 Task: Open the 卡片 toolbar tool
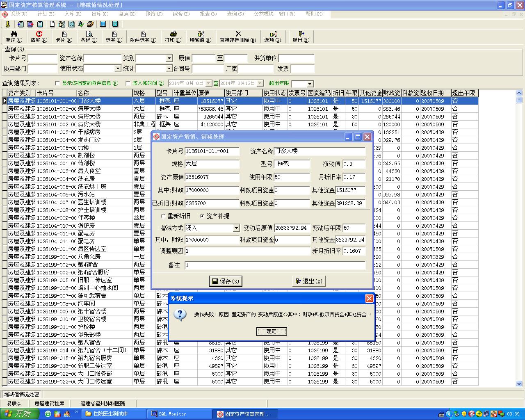tap(64, 37)
